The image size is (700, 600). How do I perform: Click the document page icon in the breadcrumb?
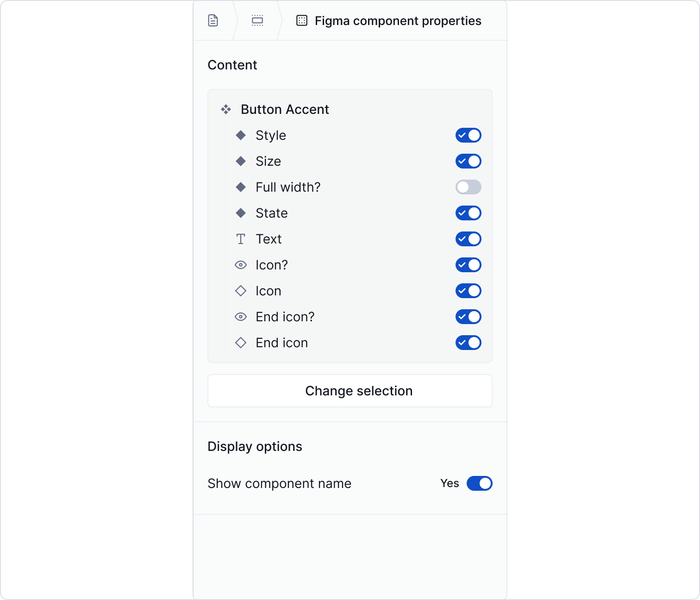coord(213,20)
